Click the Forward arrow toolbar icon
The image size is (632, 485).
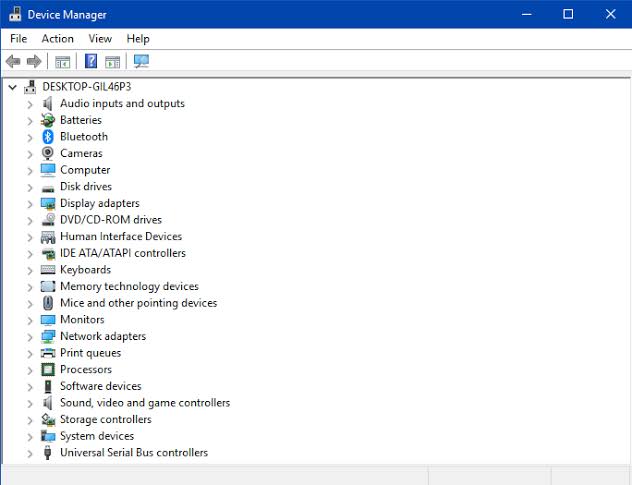coord(34,62)
